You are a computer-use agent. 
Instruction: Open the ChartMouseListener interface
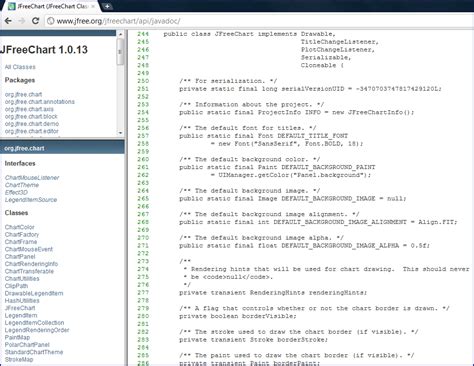tap(32, 178)
